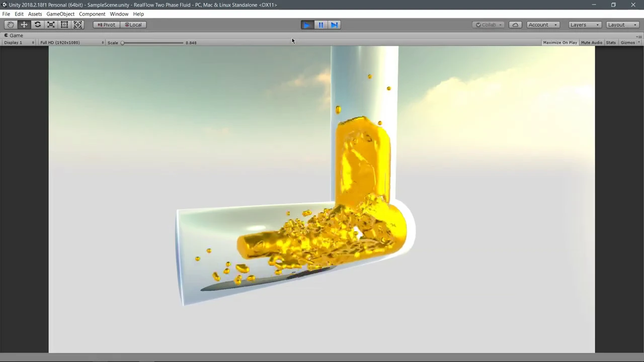Viewport: 644px width, 362px height.
Task: Open Cloud services panel
Action: pos(515,25)
